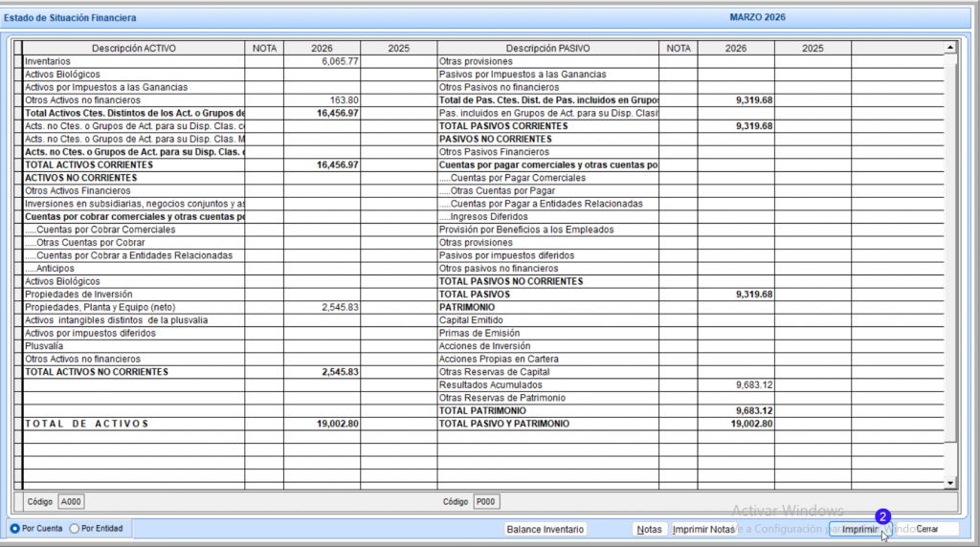Select Provisión por Beneficios a los Empleados
Image resolution: width=980 pixels, height=547 pixels.
[548, 230]
